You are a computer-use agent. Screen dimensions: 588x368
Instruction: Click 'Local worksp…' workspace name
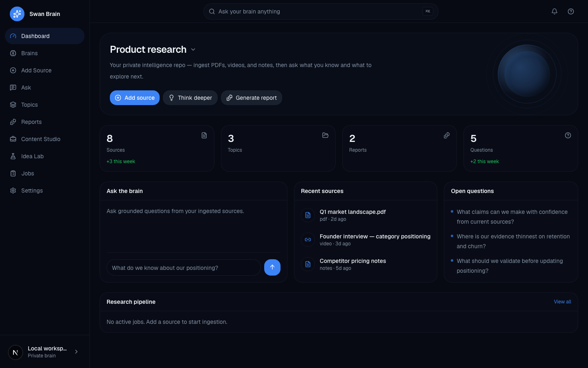[x=47, y=348]
